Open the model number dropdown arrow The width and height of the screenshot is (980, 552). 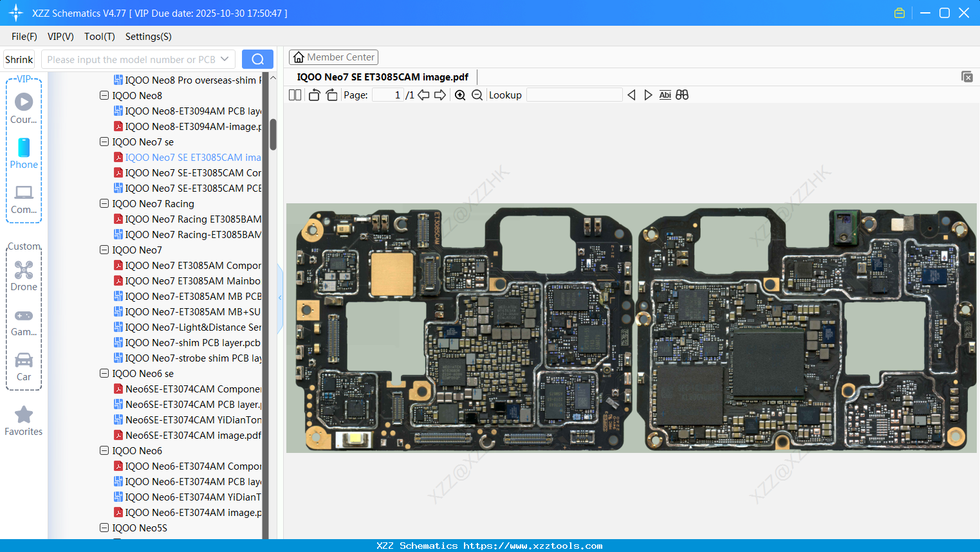(x=225, y=59)
